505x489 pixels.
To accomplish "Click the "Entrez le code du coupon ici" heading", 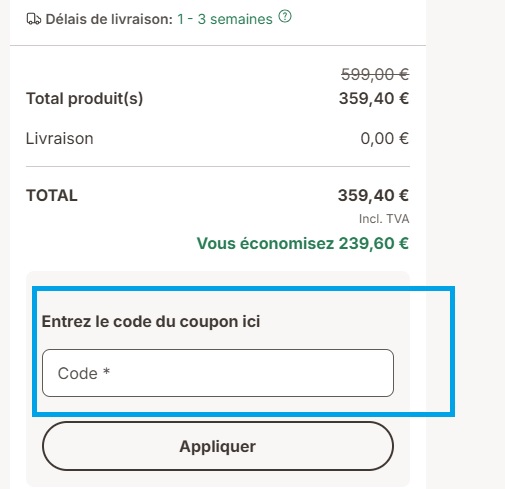I will [151, 322].
